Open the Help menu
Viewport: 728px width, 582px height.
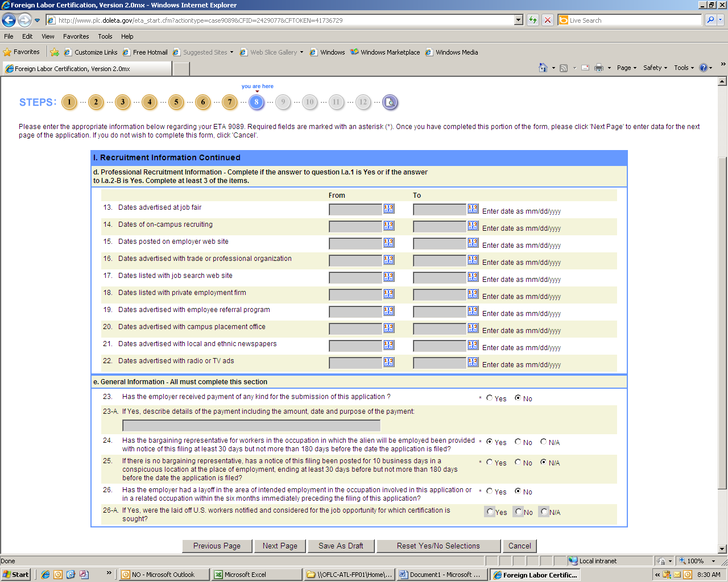pos(127,36)
